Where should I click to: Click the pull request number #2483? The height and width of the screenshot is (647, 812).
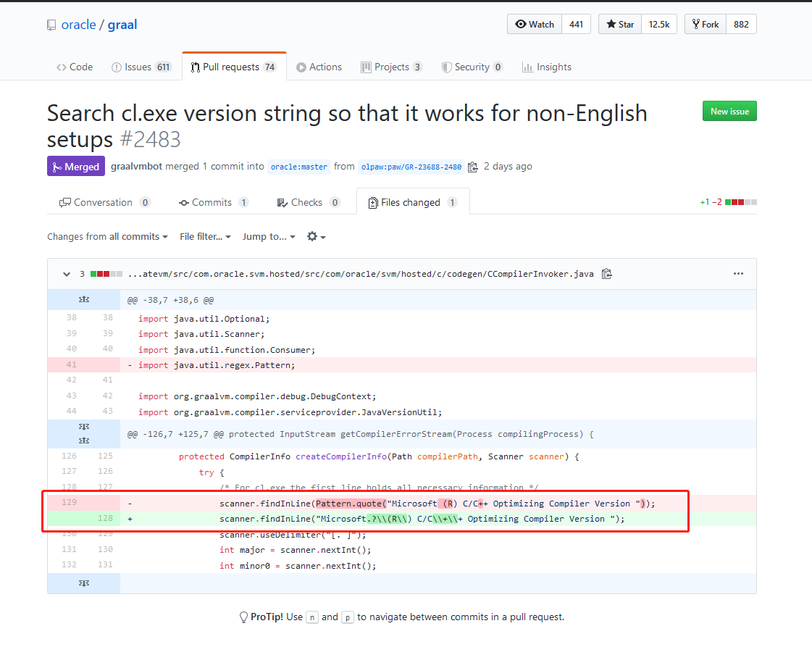point(150,139)
